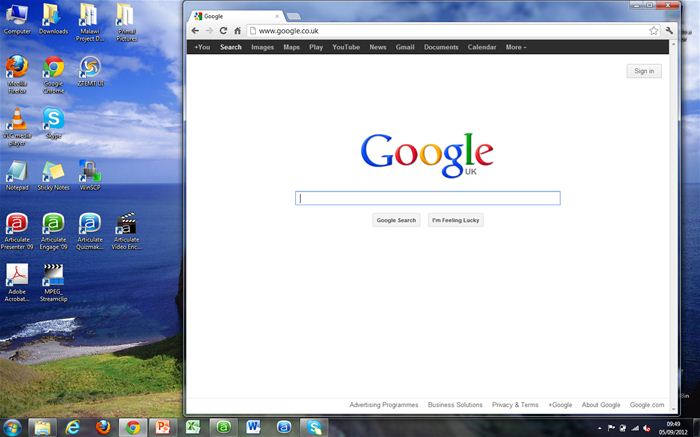Viewport: 700px width, 437px height.
Task: Select the Computer desktop icon
Action: [17, 19]
